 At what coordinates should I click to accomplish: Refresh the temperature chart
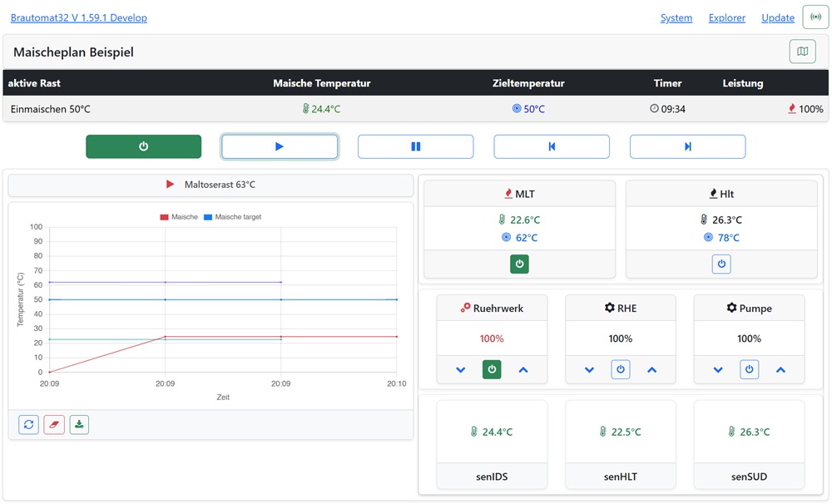point(29,424)
